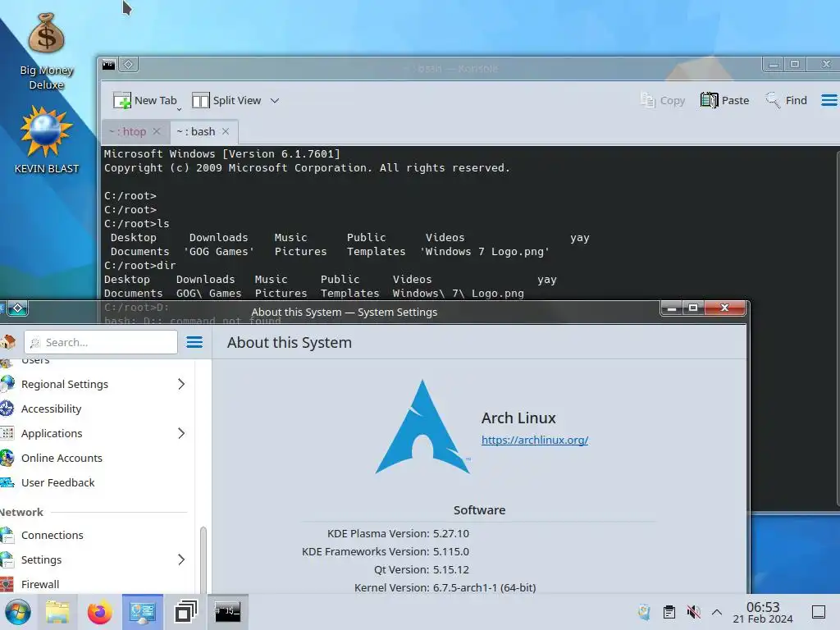Click the Connections network icon
This screenshot has width=840, height=630.
coord(7,535)
